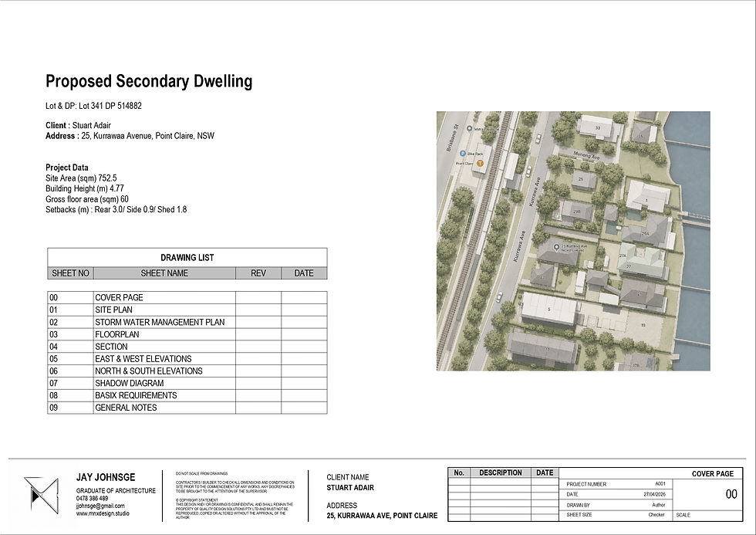Click the 25 Kurrawa Ave location pin
The height and width of the screenshot is (535, 756).
tap(556, 247)
